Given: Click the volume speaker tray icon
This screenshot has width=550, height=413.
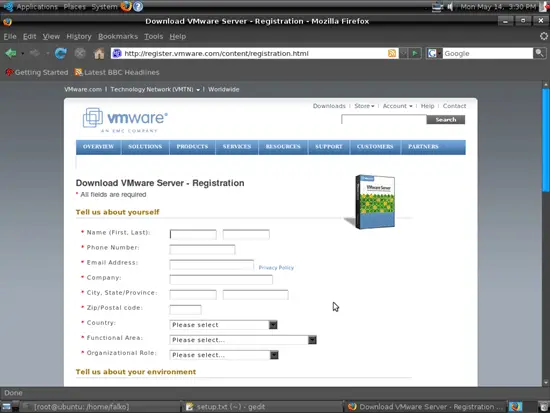Looking at the screenshot, I should [450, 7].
